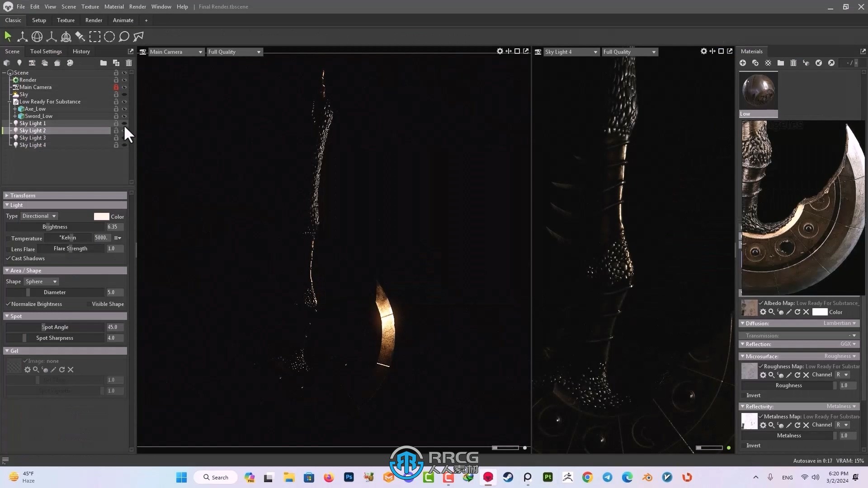Pick the Albedo Color white swatch
Image resolution: width=868 pixels, height=488 pixels.
pyautogui.click(x=820, y=312)
